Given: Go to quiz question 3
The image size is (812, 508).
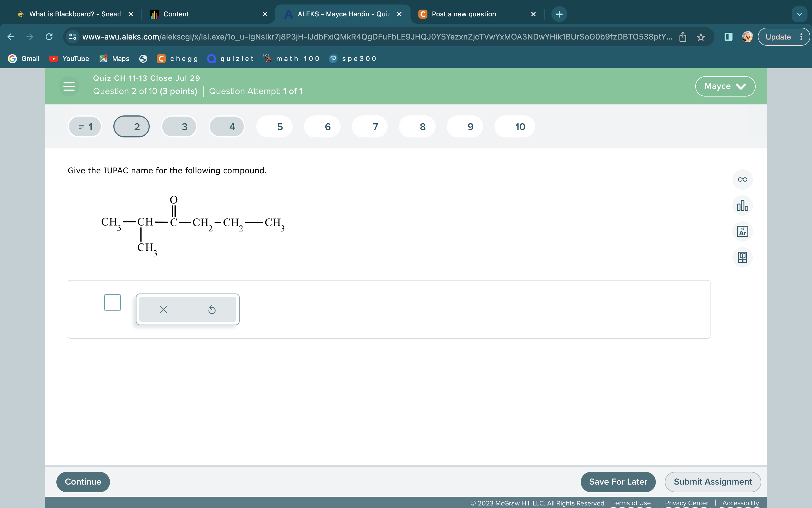Looking at the screenshot, I should point(179,127).
